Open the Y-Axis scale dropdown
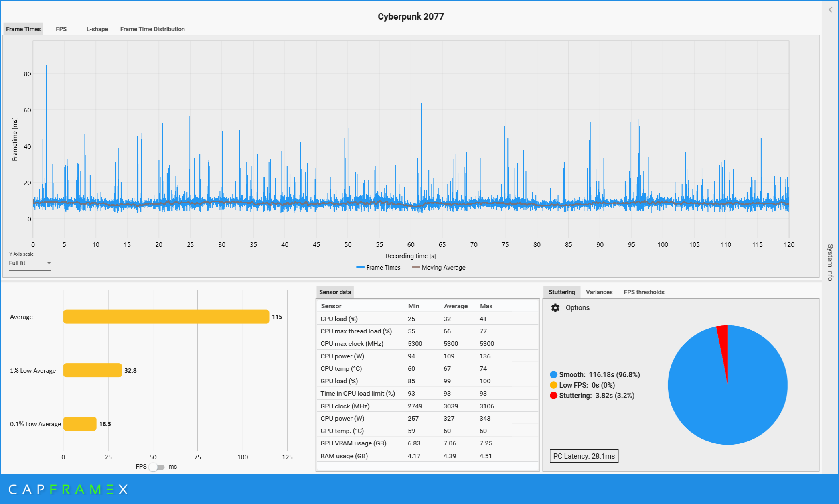 30,263
